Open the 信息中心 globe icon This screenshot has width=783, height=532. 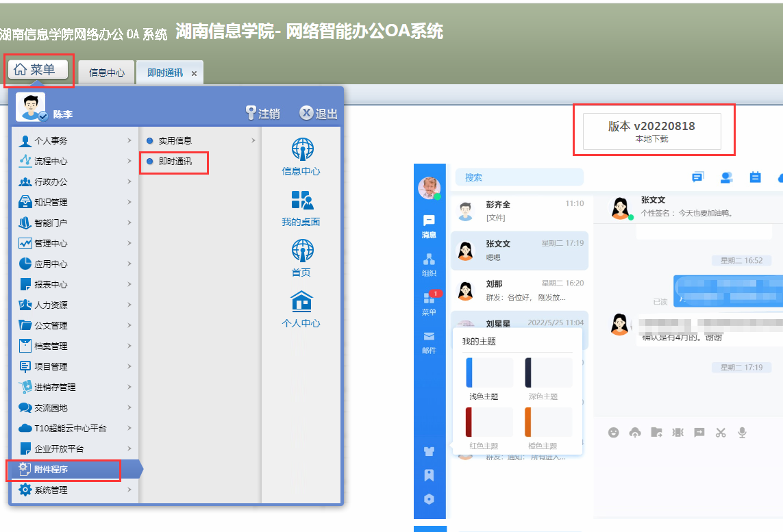[x=301, y=149]
